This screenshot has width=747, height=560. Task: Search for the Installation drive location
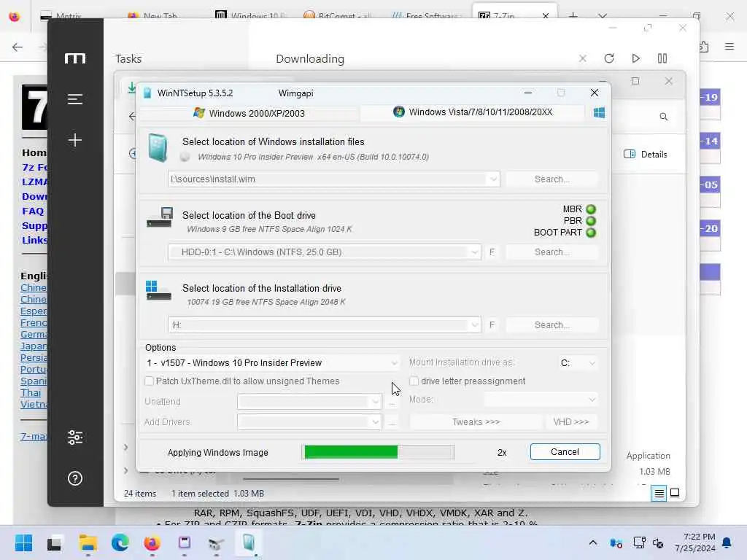(x=551, y=324)
